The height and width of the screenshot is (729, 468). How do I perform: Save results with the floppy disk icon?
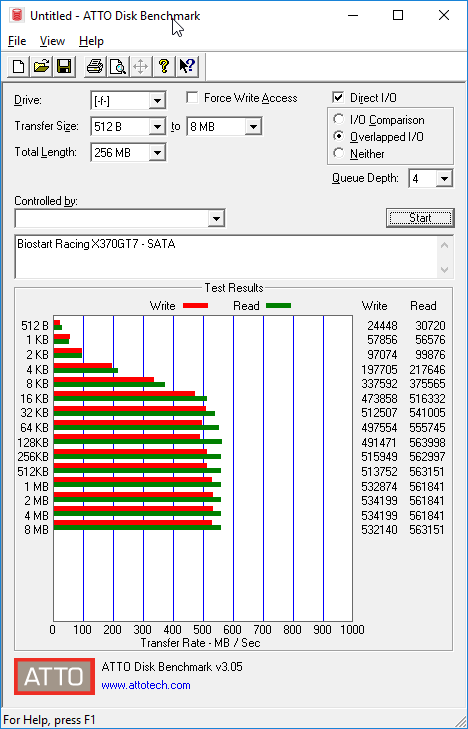[64, 66]
